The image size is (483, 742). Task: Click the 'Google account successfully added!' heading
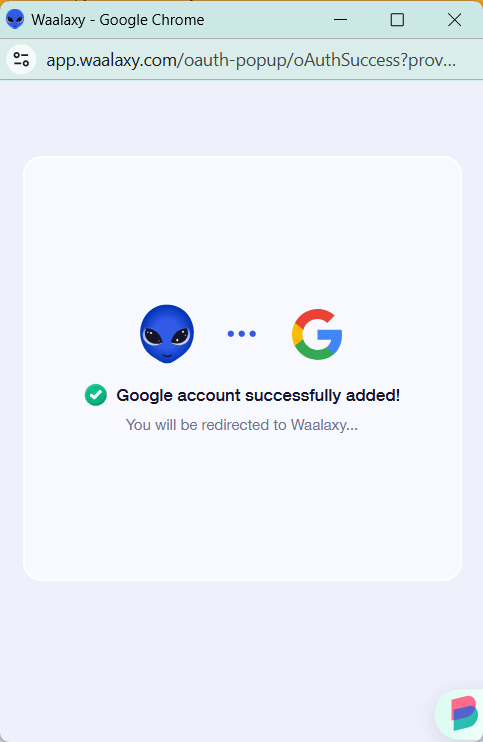tap(258, 395)
